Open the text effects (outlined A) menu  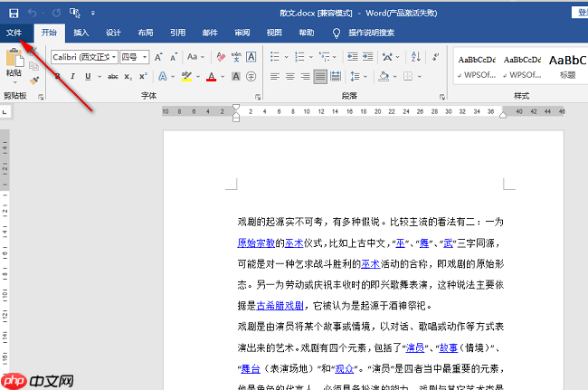pyautogui.click(x=162, y=77)
